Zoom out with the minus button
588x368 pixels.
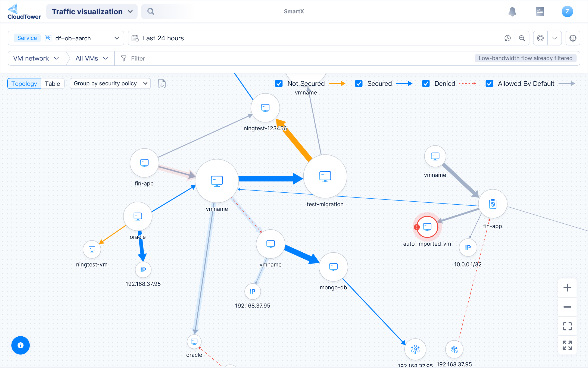point(567,307)
